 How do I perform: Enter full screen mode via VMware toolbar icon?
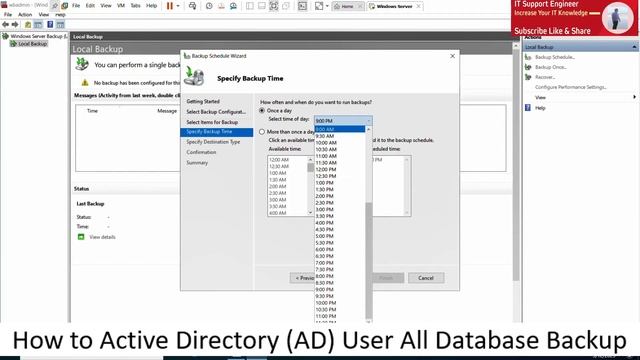(x=273, y=6)
